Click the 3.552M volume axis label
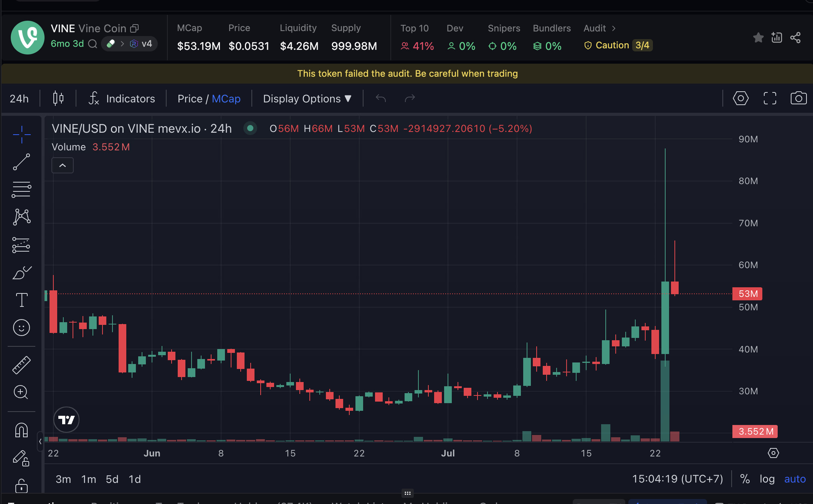 pyautogui.click(x=755, y=432)
